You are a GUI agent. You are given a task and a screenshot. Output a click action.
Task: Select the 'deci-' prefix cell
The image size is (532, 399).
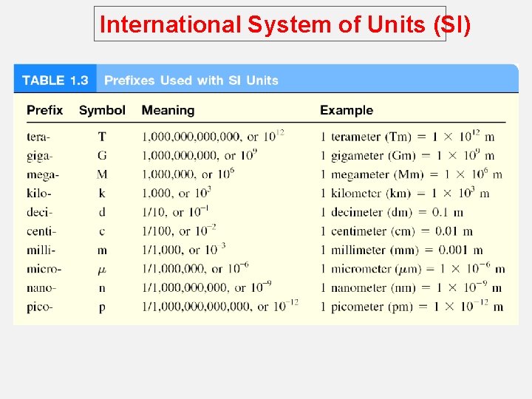(x=40, y=212)
